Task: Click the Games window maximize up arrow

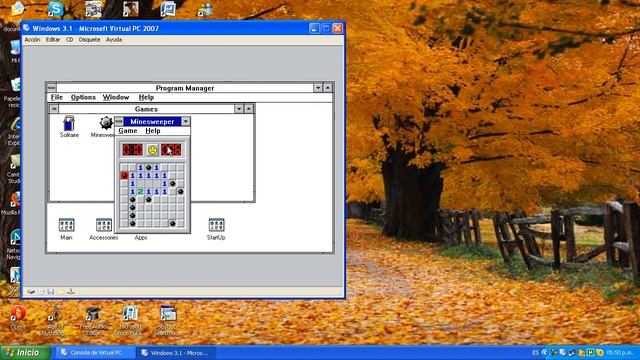Action: pos(249,109)
